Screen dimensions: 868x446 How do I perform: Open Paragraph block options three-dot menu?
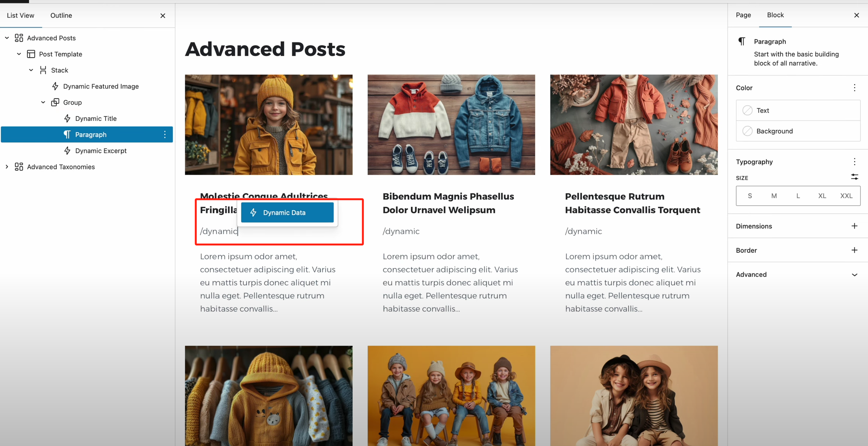[165, 135]
